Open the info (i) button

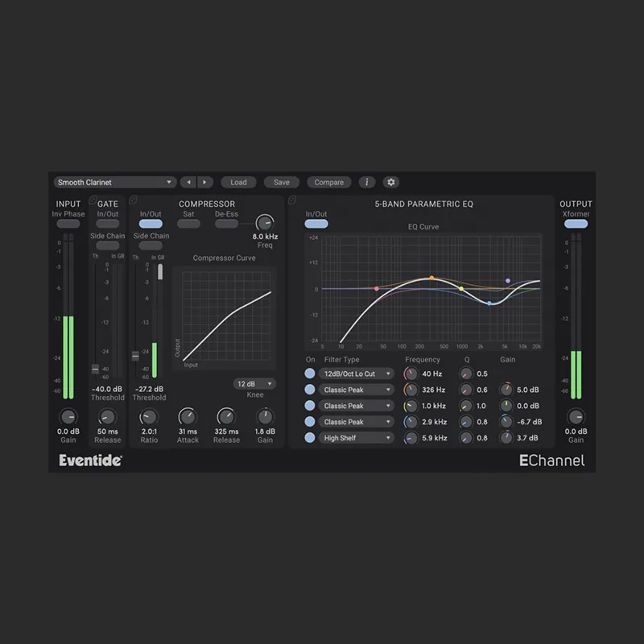pos(367,182)
